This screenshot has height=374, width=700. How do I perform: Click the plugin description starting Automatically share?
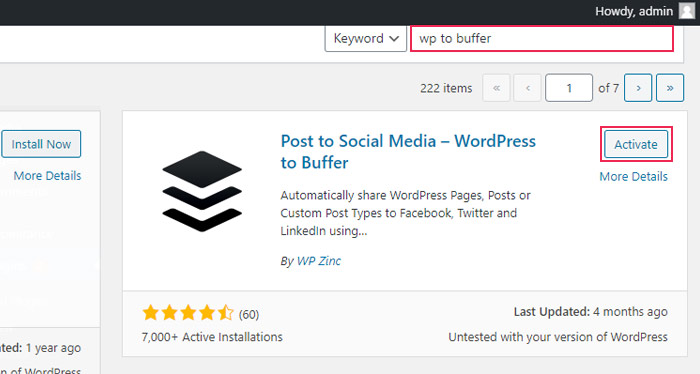[x=405, y=213]
